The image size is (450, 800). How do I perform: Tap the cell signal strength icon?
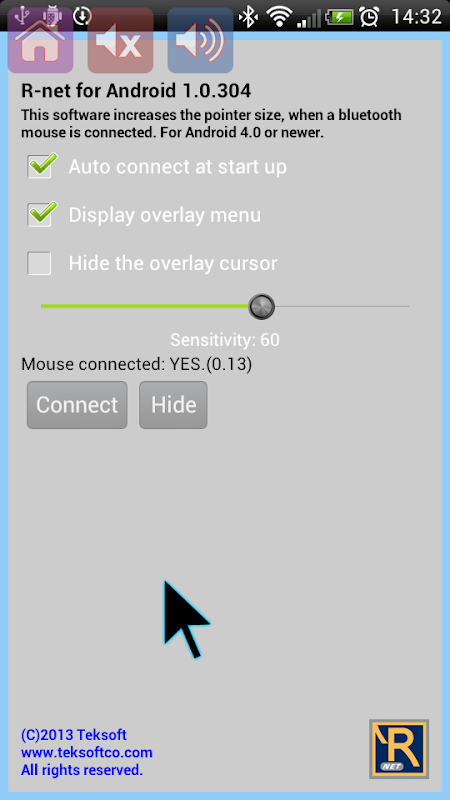point(309,18)
